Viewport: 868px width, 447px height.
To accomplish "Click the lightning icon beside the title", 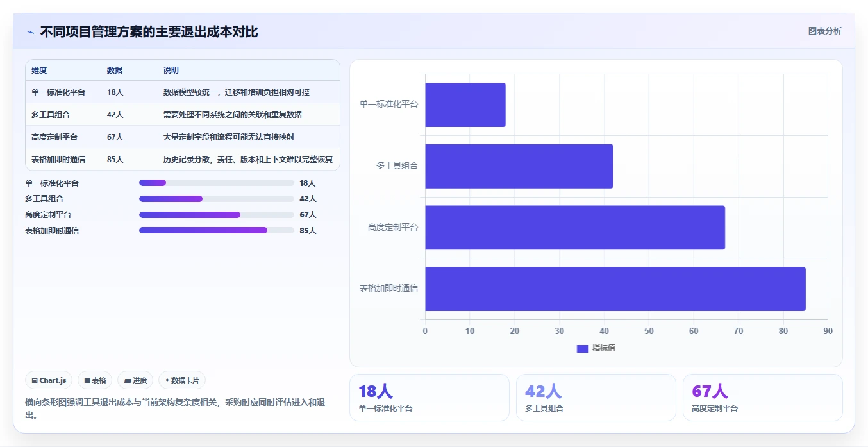I will pyautogui.click(x=30, y=32).
